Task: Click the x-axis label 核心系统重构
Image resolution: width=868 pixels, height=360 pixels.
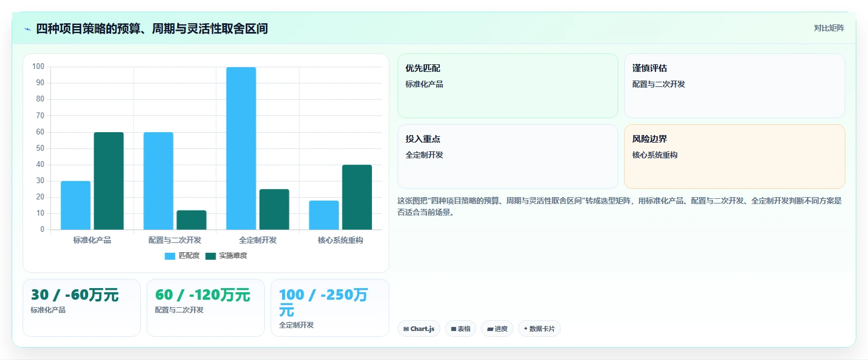Action: tap(341, 240)
